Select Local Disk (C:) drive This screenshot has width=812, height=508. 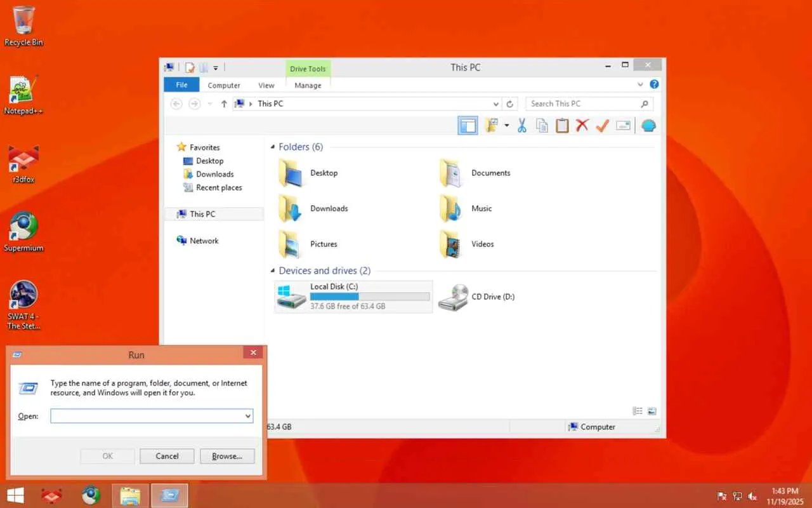click(x=353, y=297)
